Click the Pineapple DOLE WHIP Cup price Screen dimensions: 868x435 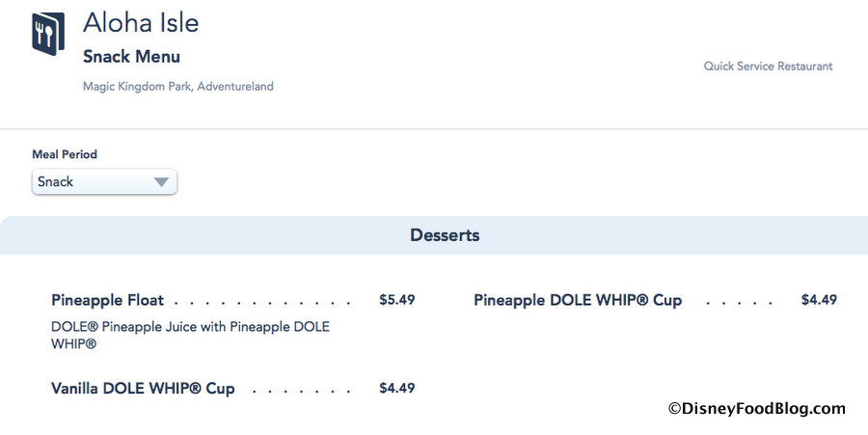click(819, 300)
